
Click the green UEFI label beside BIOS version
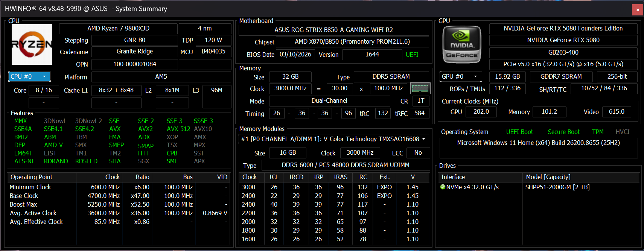click(412, 55)
